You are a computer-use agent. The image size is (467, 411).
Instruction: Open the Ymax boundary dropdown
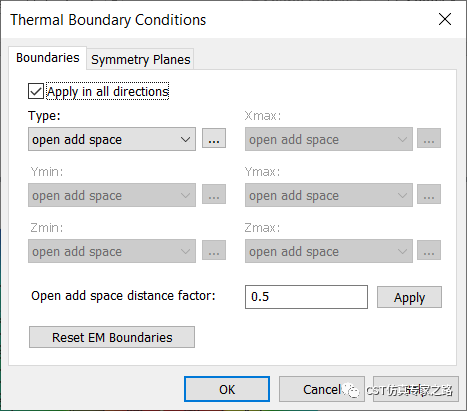point(329,195)
